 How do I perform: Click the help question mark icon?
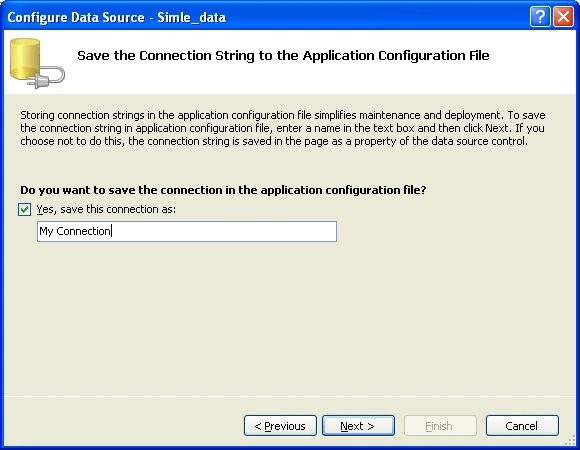540,17
